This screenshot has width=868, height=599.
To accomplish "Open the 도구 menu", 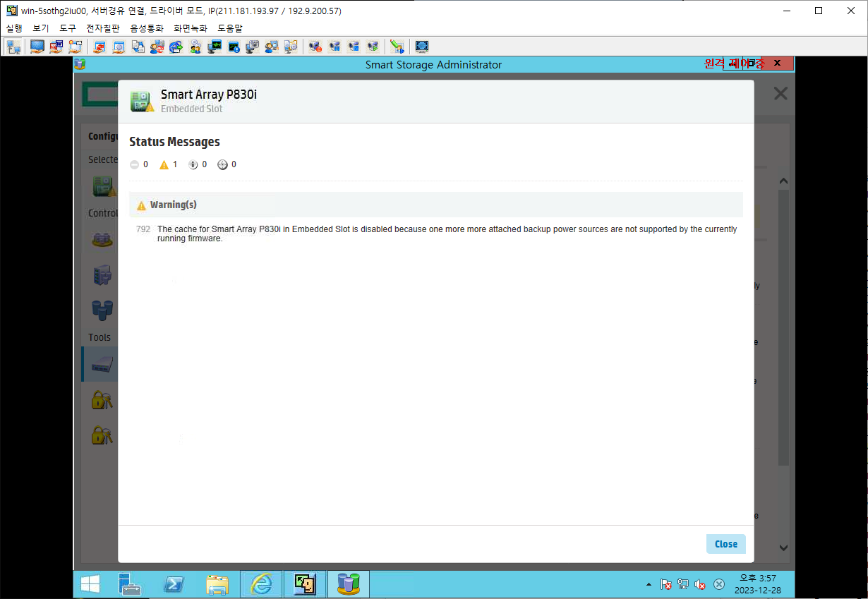I will (68, 28).
